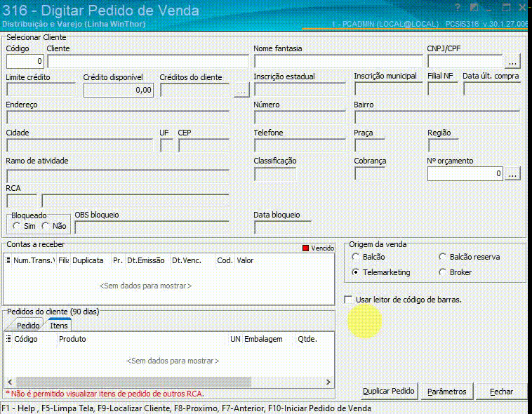Focus the CNPJ/CPF input field
The image size is (532, 414).
(x=465, y=62)
